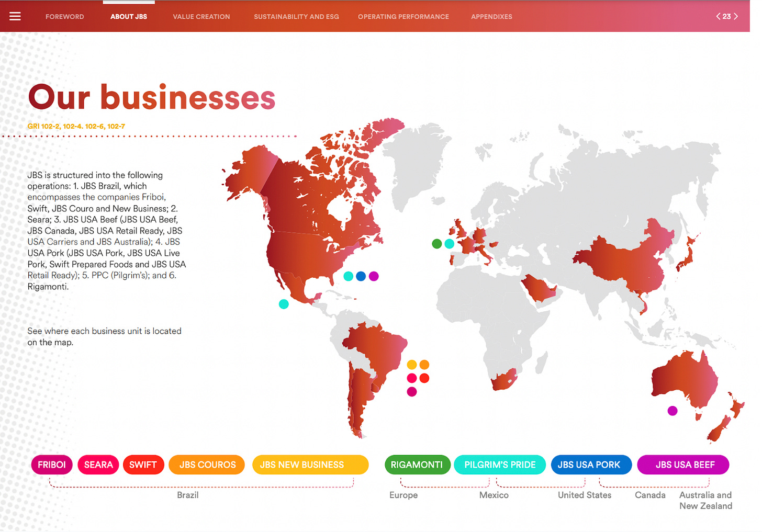
Task: Open the VALUE CREATION section
Action: (x=201, y=17)
